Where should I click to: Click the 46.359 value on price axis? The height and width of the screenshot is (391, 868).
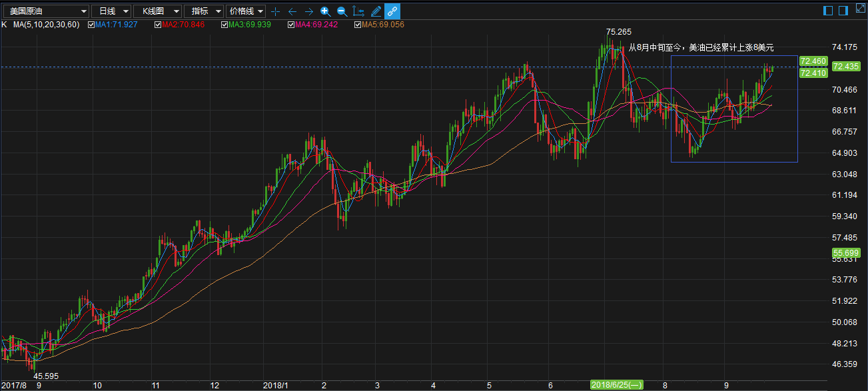[845, 364]
